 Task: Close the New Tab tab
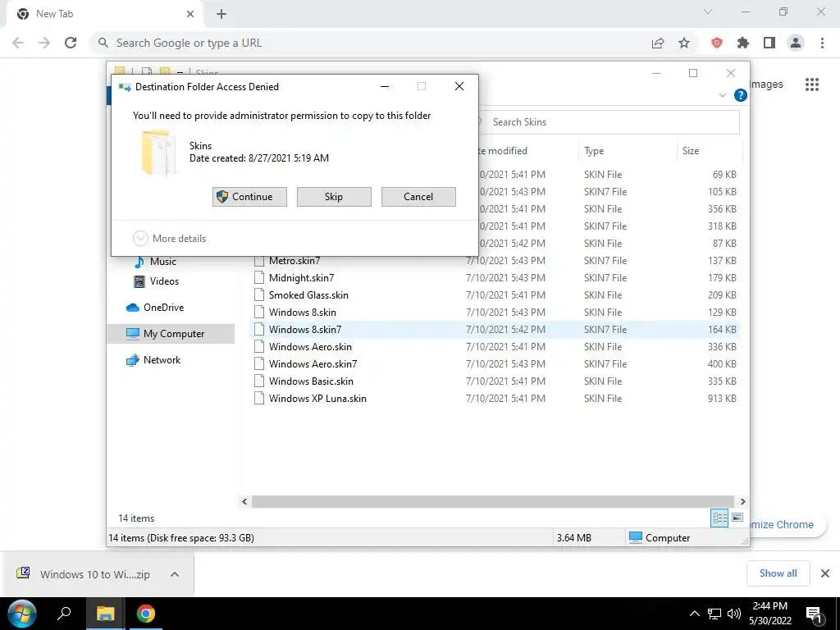click(190, 14)
